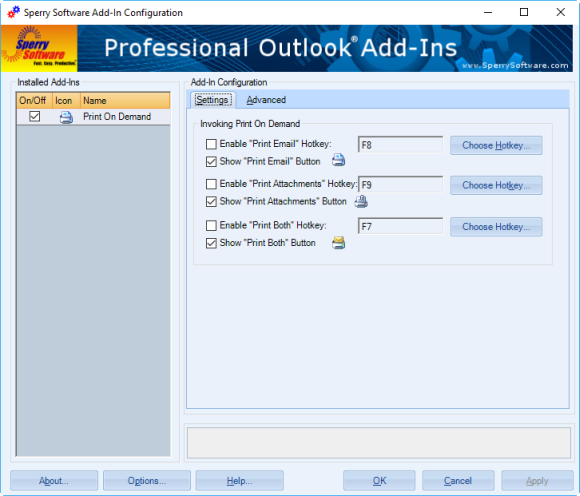Click the Name column header
The width and height of the screenshot is (580, 496).
tap(125, 101)
